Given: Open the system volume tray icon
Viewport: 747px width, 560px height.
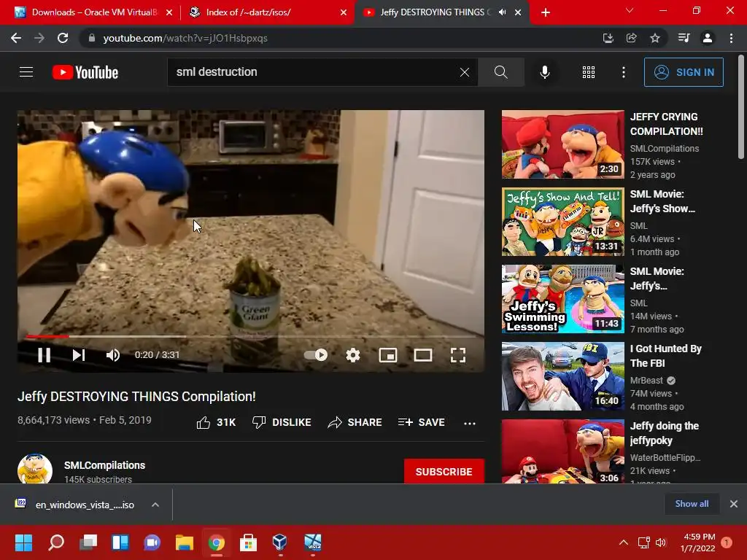Looking at the screenshot, I should tap(661, 542).
